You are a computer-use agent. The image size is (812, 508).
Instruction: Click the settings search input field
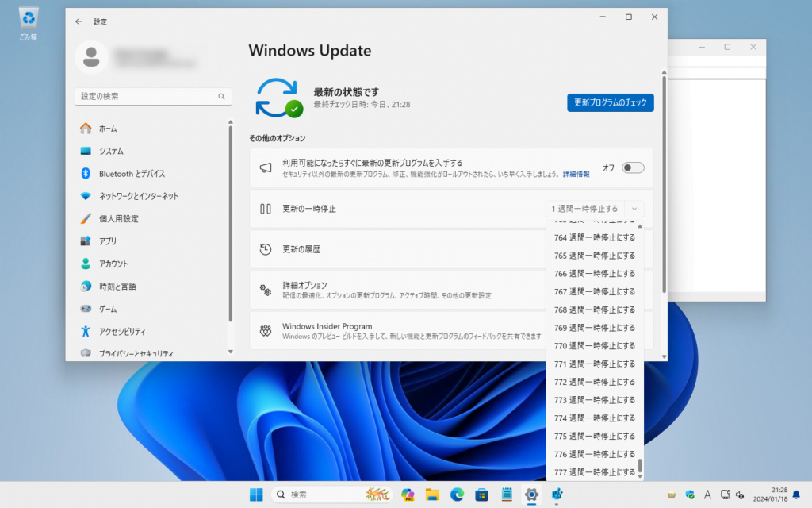(x=147, y=96)
